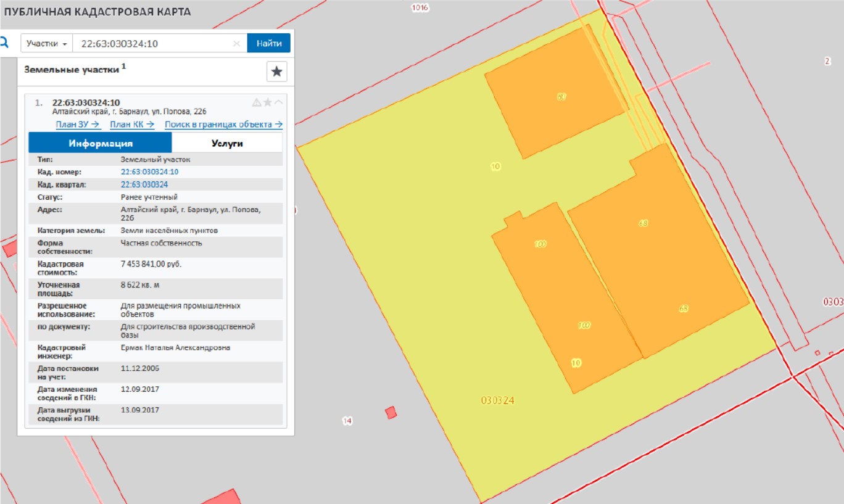Open the План КК link
This screenshot has height=504, width=844.
(x=131, y=125)
